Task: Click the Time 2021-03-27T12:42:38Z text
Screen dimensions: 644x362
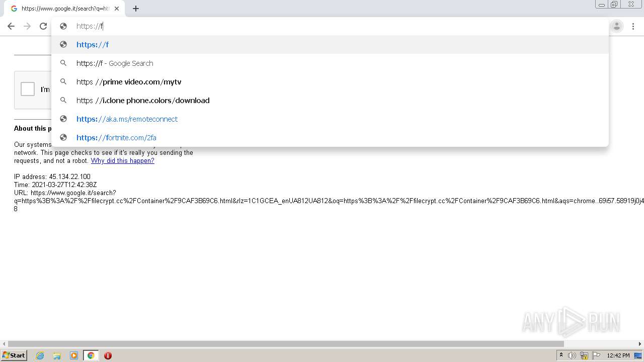Action: pos(55,185)
